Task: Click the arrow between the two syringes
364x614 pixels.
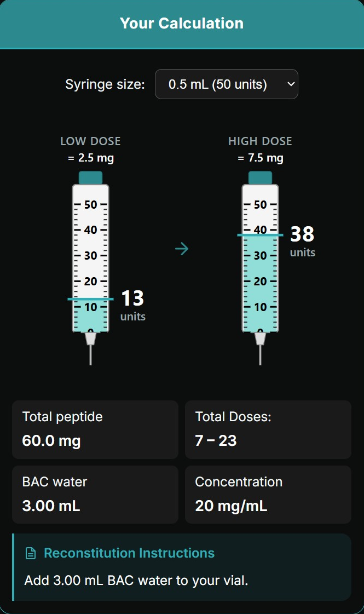Action: point(182,249)
